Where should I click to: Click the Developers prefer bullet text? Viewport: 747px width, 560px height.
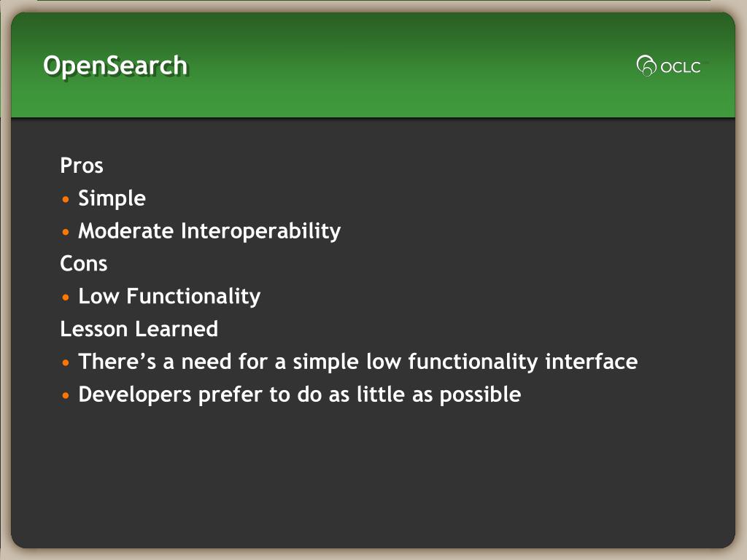299,394
